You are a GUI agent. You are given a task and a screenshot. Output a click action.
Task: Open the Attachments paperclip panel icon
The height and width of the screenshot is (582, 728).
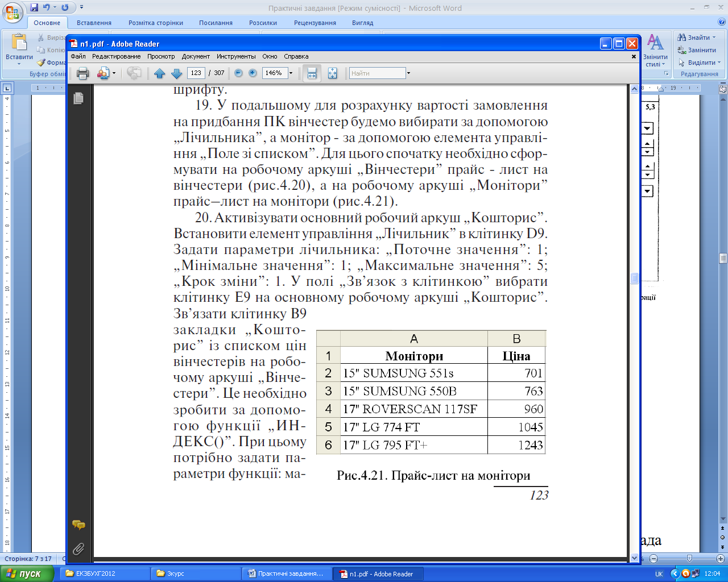[x=78, y=548]
